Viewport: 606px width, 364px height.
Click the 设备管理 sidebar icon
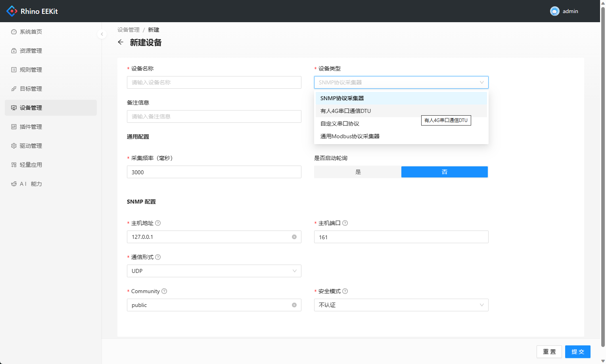click(14, 108)
